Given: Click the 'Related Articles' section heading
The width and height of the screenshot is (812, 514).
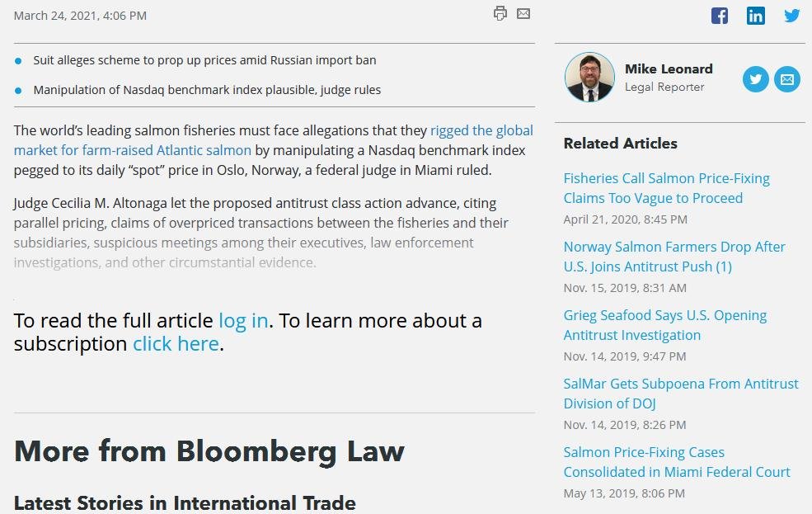Looking at the screenshot, I should [620, 144].
